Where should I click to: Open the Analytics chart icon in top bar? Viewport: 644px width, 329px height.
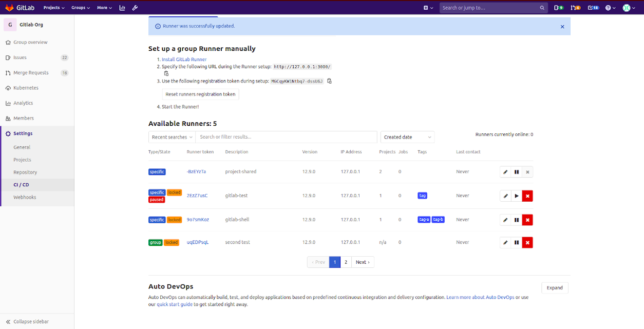coord(122,8)
